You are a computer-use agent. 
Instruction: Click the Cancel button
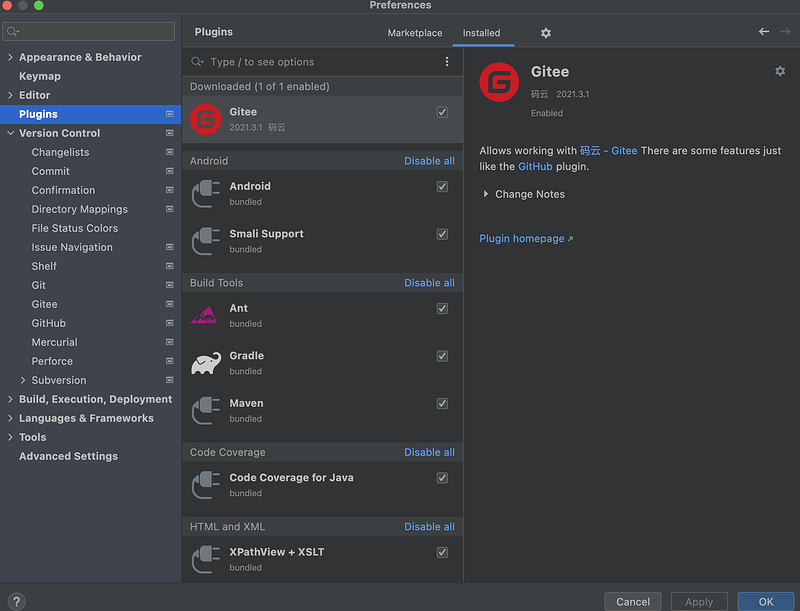(x=633, y=602)
